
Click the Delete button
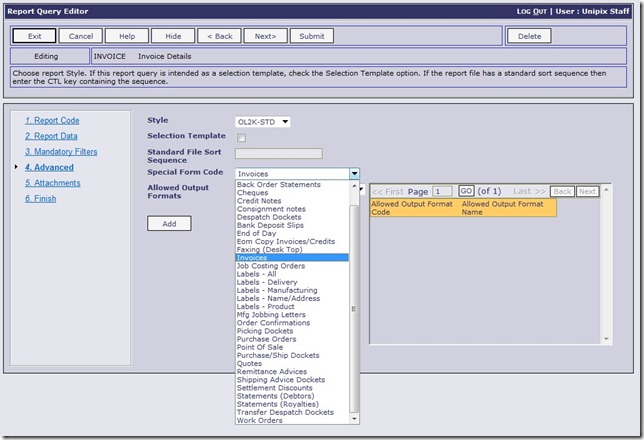point(529,36)
